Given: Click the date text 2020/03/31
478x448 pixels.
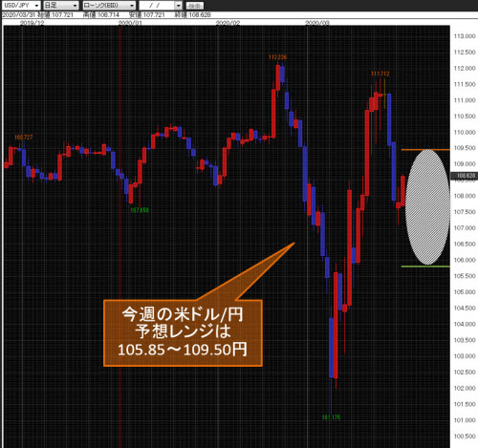Looking at the screenshot, I should click(x=18, y=15).
